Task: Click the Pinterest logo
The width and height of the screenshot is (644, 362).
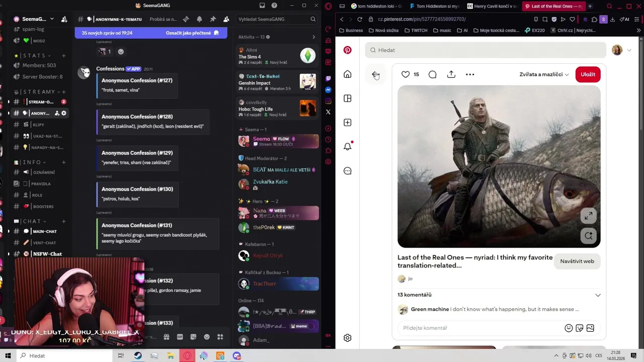Action: coord(347,50)
